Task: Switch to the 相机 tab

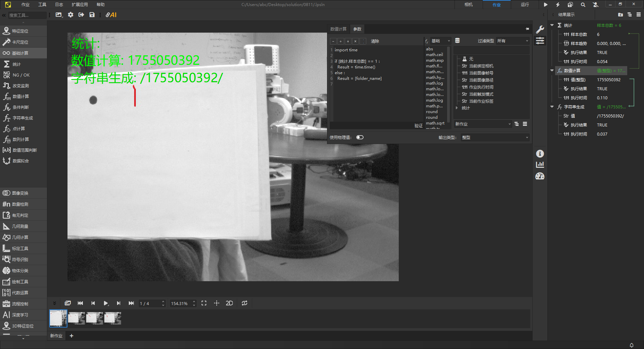Action: point(468,5)
